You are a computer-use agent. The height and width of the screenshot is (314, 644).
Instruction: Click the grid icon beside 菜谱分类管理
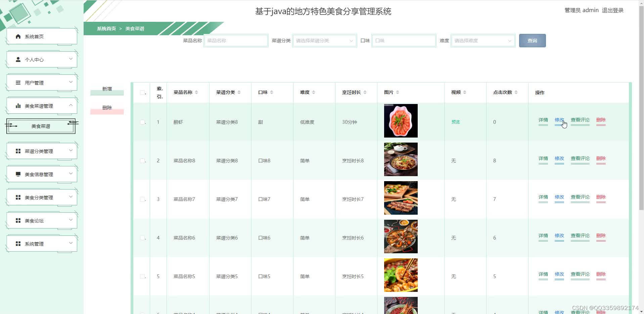[x=18, y=151]
